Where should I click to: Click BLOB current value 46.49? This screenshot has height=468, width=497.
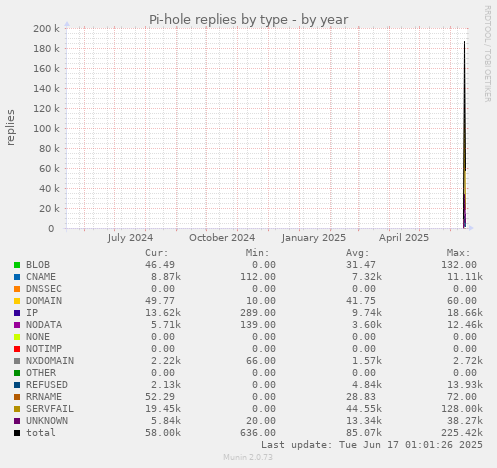[x=160, y=265]
